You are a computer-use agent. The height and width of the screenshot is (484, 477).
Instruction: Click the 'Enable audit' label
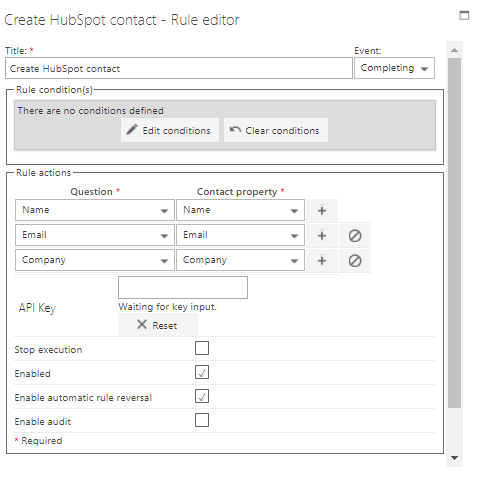pos(43,422)
